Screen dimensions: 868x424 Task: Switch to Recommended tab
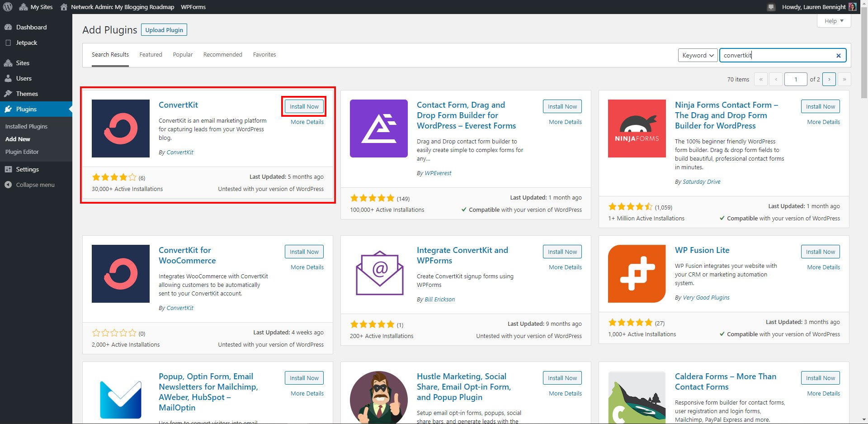pos(223,55)
